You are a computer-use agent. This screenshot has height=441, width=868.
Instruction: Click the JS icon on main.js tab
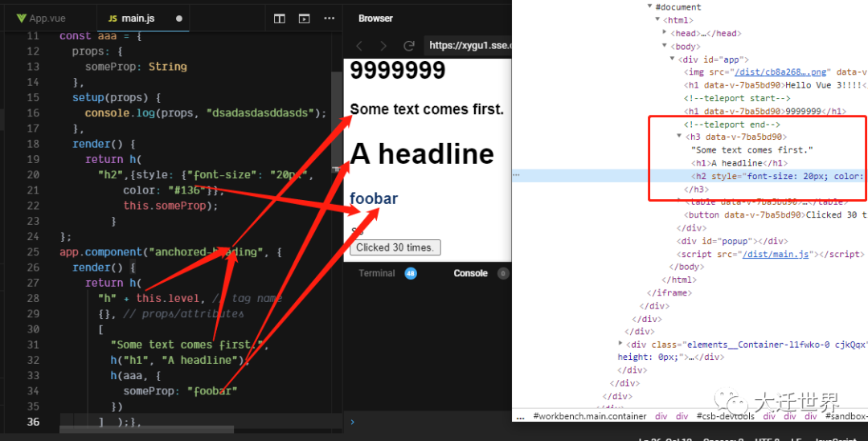(x=113, y=18)
